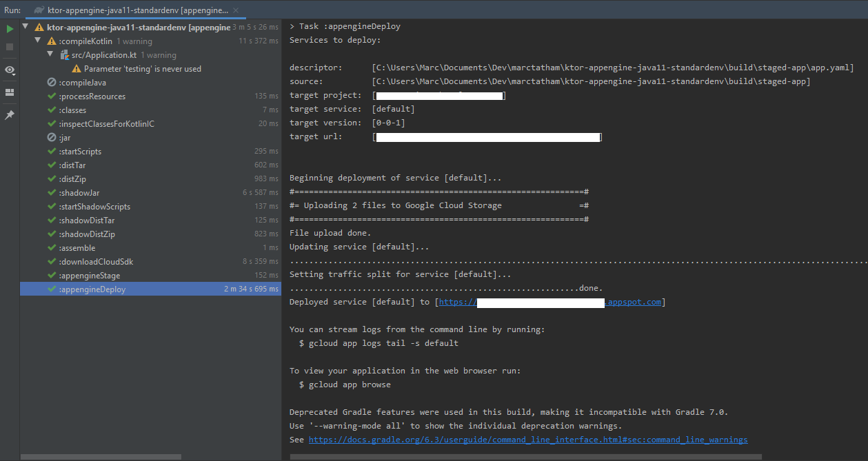Select the :startShadowScripts task row
The image size is (868, 461).
[x=150, y=207]
